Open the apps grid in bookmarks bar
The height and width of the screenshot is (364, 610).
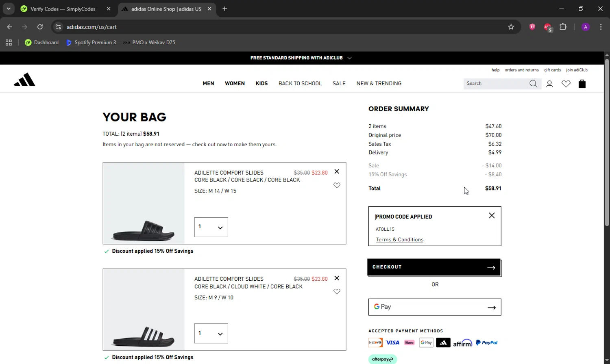(x=9, y=42)
